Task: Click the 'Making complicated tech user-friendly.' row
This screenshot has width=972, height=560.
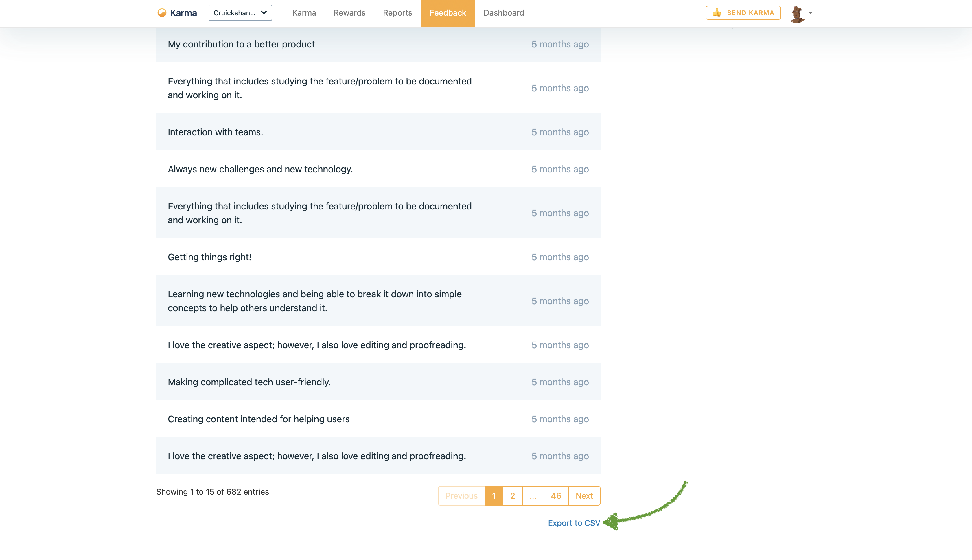Action: tap(249, 382)
